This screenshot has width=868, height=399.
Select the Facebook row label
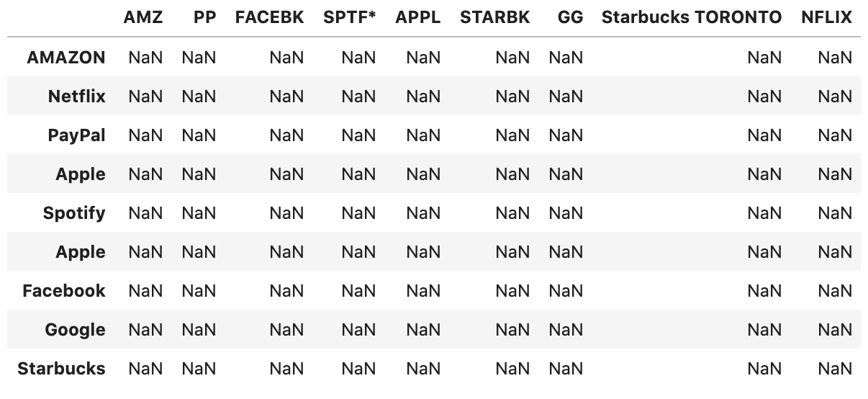tap(64, 291)
